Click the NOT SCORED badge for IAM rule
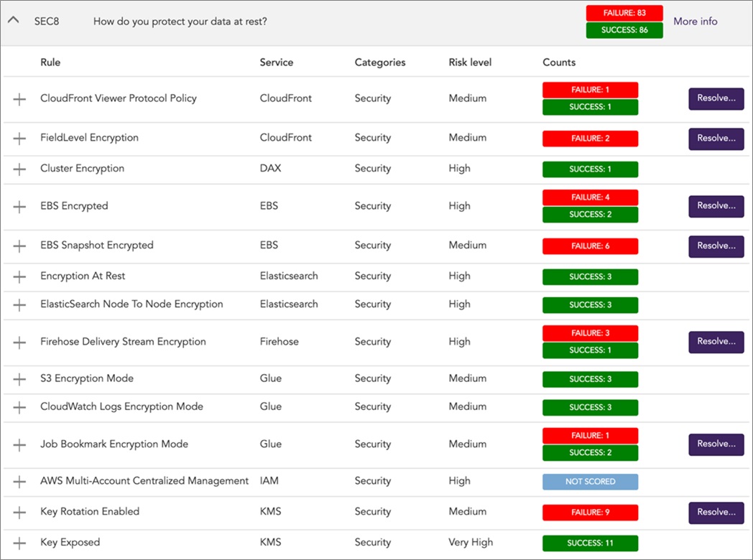The image size is (753, 560). coord(590,482)
